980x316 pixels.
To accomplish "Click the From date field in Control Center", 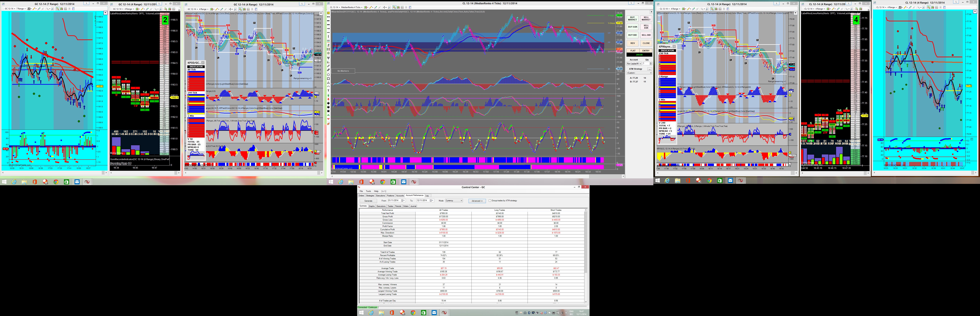I will click(x=397, y=201).
